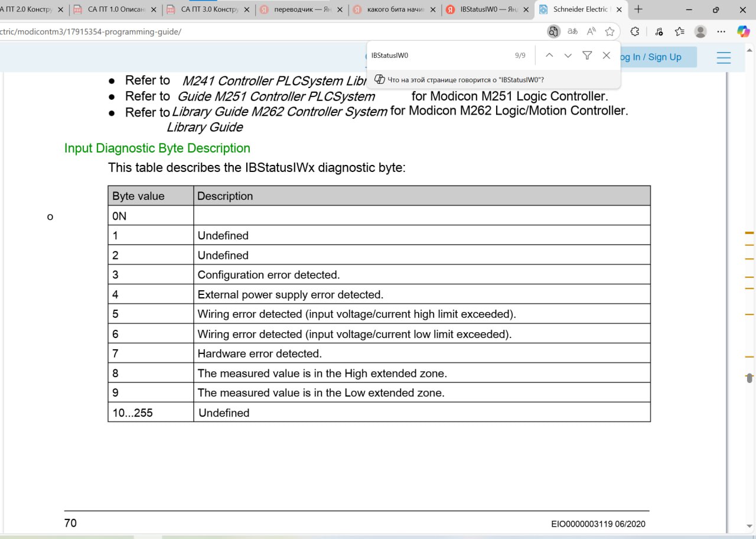
Task: Click the media control music note icon
Action: click(659, 32)
